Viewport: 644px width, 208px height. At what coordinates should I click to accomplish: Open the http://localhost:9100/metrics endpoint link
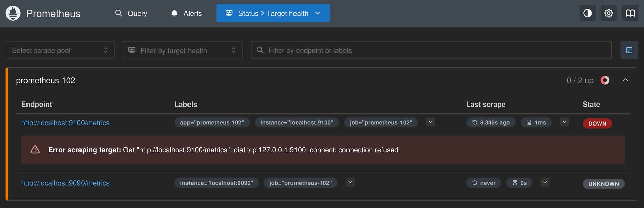click(x=65, y=123)
